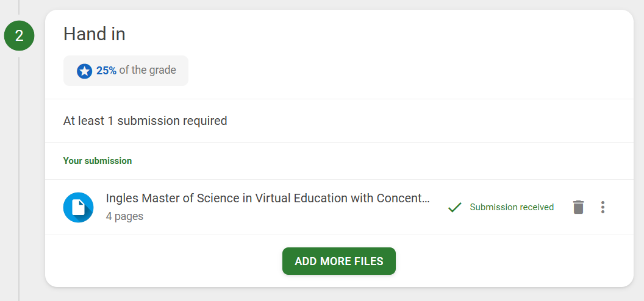
Task: Click the ADD MORE FILES button
Action: pyautogui.click(x=339, y=261)
